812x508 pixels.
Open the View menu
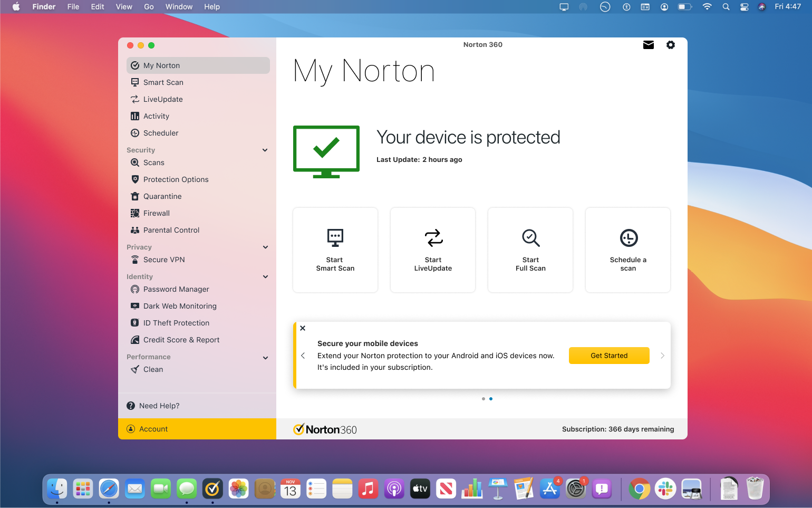tap(124, 7)
